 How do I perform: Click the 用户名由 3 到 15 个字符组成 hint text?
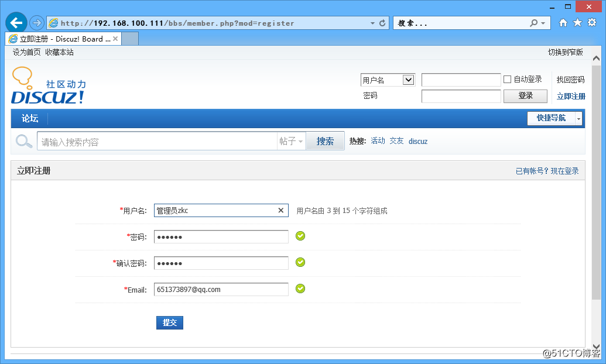(x=342, y=211)
